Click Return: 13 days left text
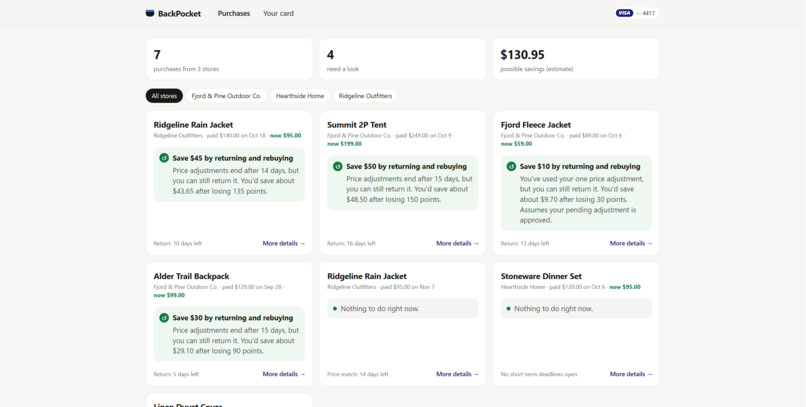Viewport: 806px width, 407px height. pyautogui.click(x=525, y=244)
